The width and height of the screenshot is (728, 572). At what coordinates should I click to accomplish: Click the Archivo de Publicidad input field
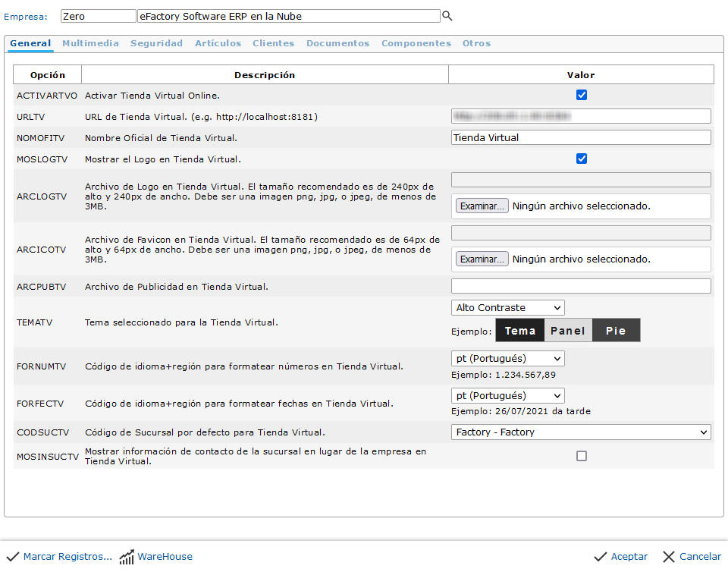click(x=581, y=287)
